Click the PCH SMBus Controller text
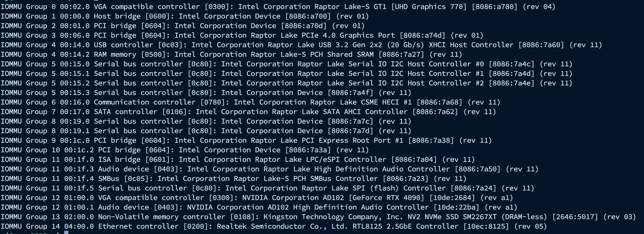This screenshot has height=234, width=644. tap(336, 179)
